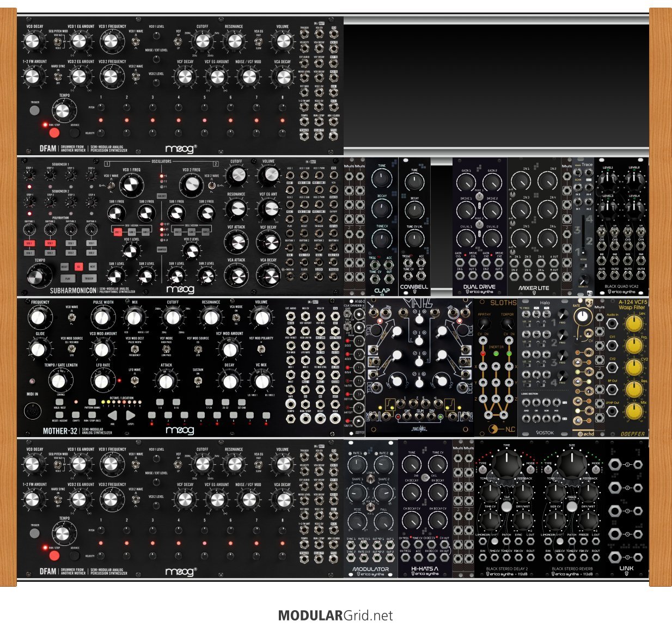
Task: Click the Subharmonicon RESET button
Action: click(65, 267)
